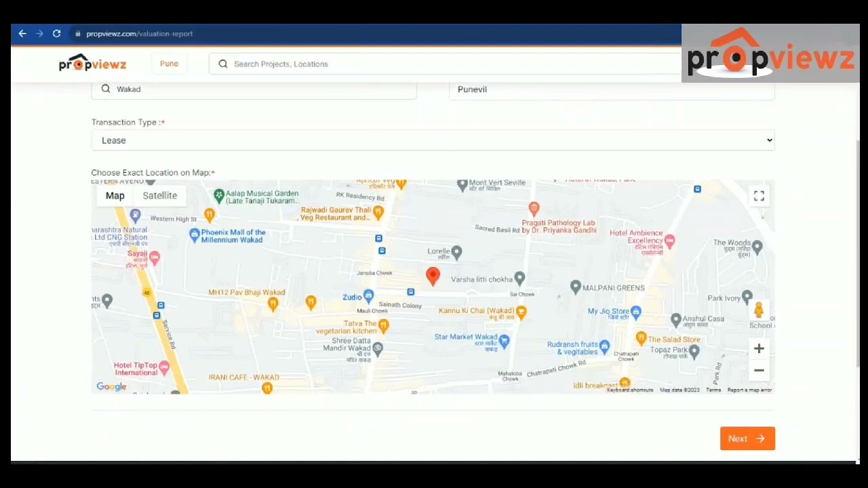
Task: Click the Lorelle place marker
Action: (x=456, y=253)
